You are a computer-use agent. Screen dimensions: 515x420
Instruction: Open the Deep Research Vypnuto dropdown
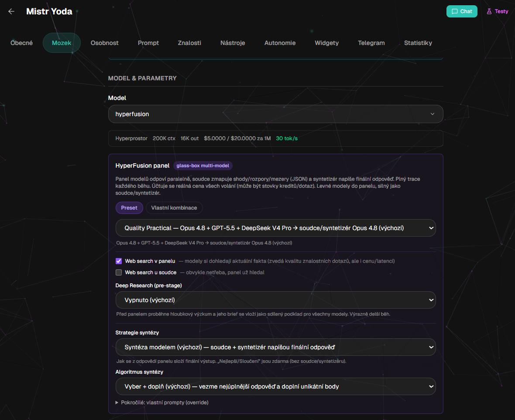275,300
